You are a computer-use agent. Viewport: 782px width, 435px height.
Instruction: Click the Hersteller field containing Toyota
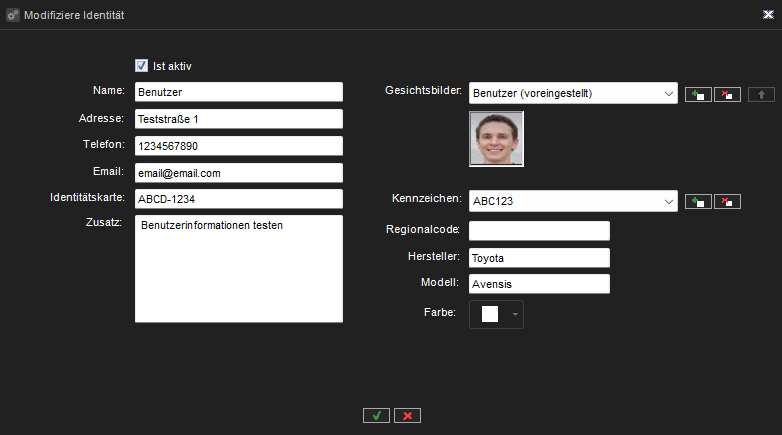click(539, 257)
